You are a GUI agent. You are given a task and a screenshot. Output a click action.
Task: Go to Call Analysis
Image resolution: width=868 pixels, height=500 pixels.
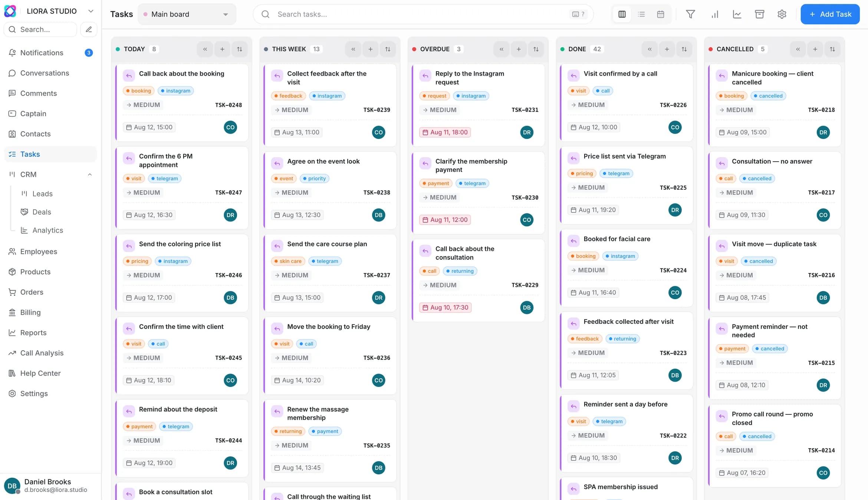(50, 353)
